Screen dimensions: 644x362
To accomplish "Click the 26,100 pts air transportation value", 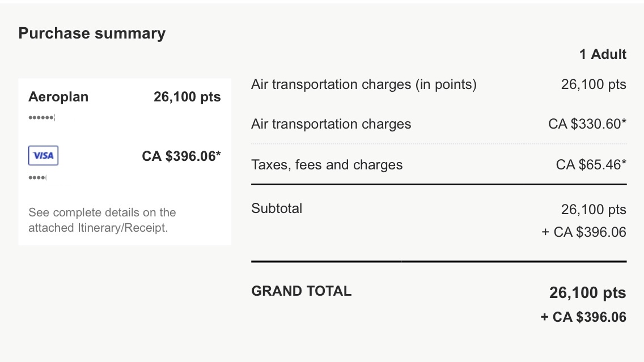I will click(x=593, y=84).
